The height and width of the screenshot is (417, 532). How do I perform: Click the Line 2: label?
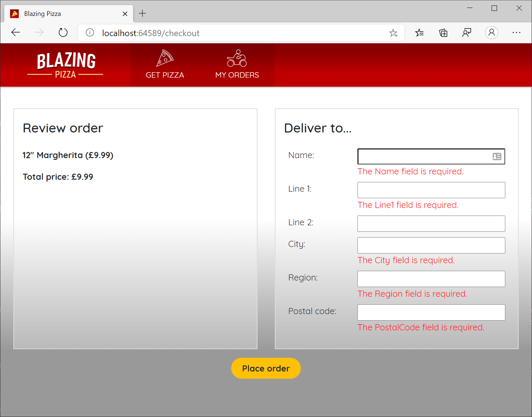[x=301, y=222]
